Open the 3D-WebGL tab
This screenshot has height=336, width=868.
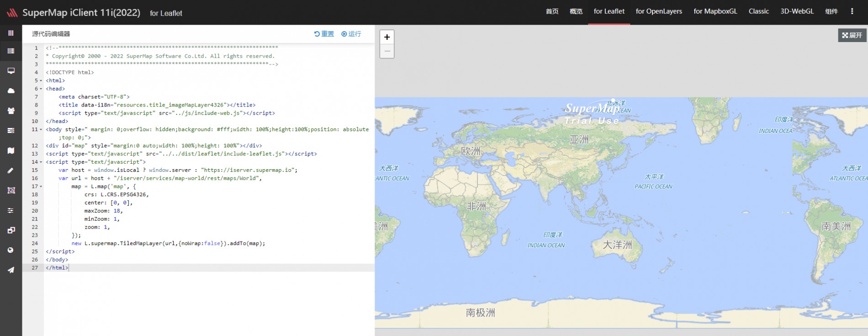(797, 11)
